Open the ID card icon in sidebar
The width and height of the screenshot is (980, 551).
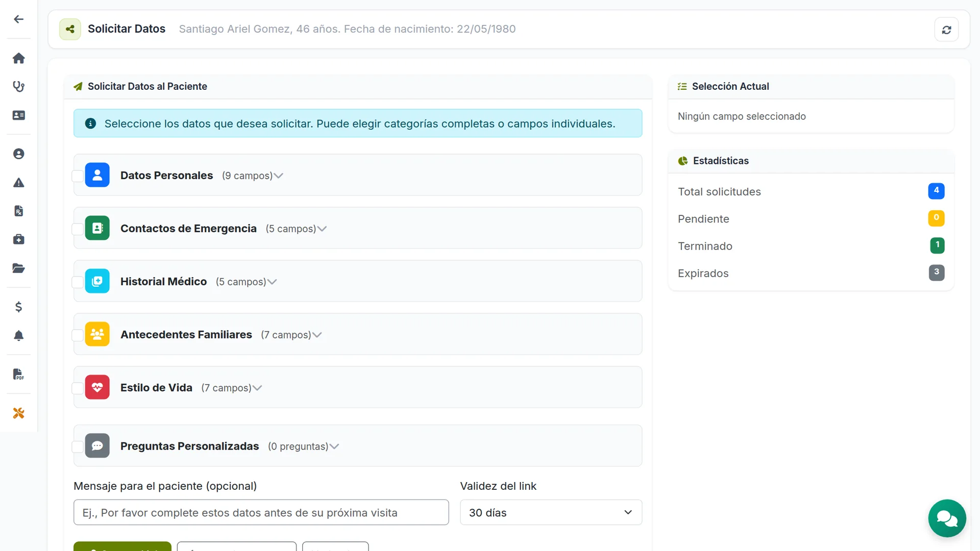(19, 115)
